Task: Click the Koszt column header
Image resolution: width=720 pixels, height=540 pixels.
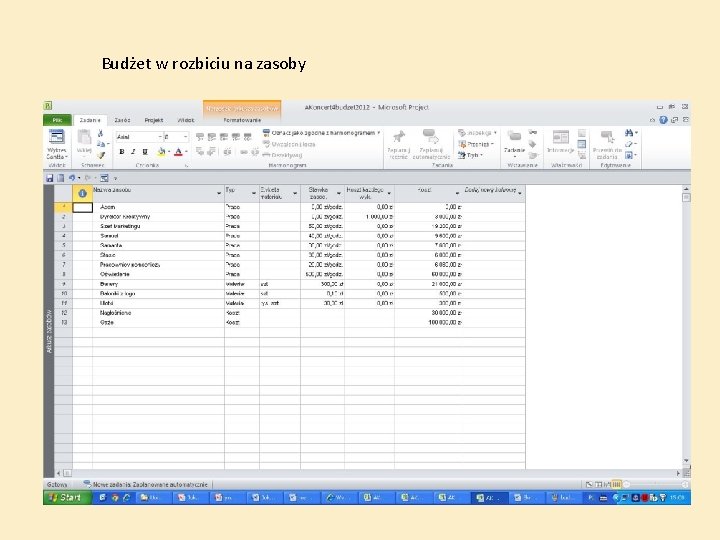Action: [x=428, y=193]
